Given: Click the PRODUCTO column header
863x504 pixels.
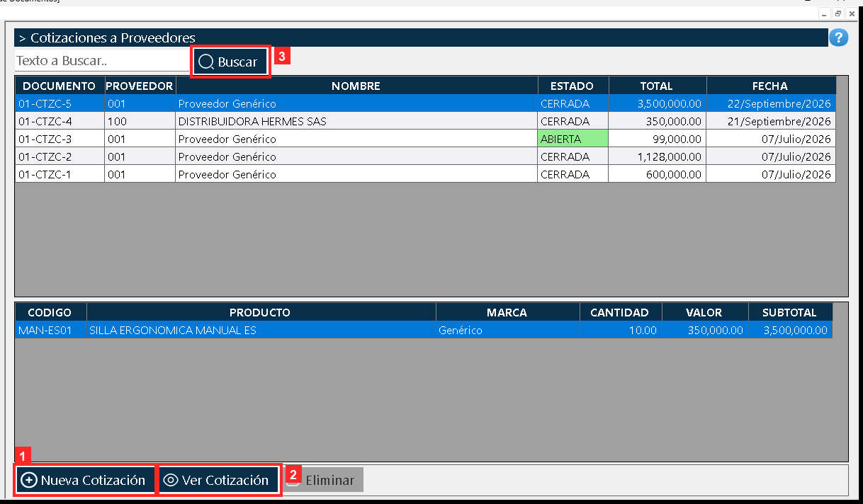Looking at the screenshot, I should point(261,312).
